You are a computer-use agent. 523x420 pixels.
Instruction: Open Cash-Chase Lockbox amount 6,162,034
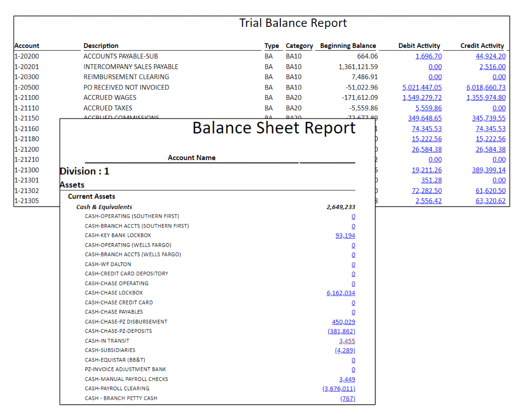point(341,293)
